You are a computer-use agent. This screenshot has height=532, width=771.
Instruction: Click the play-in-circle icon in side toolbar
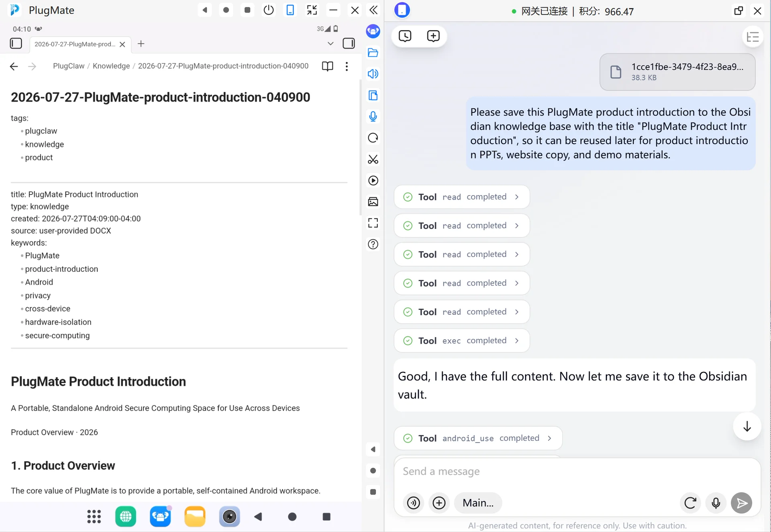coord(373,181)
